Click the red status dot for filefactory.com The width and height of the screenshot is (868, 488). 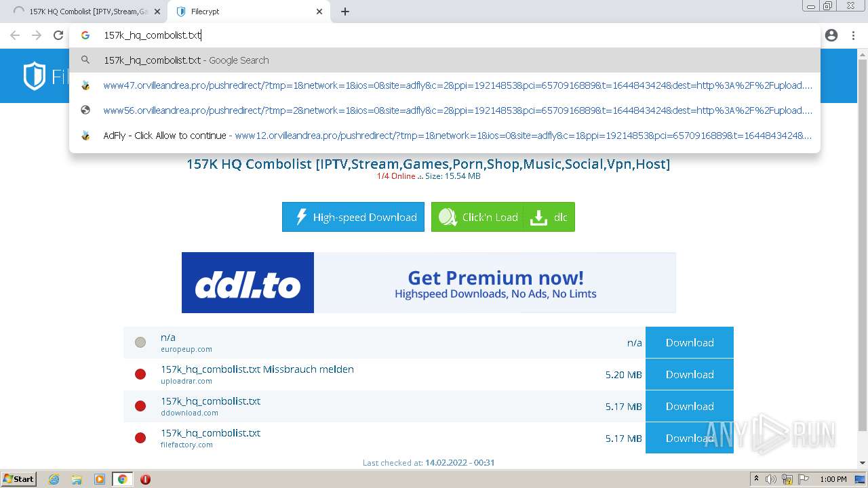[x=140, y=438]
